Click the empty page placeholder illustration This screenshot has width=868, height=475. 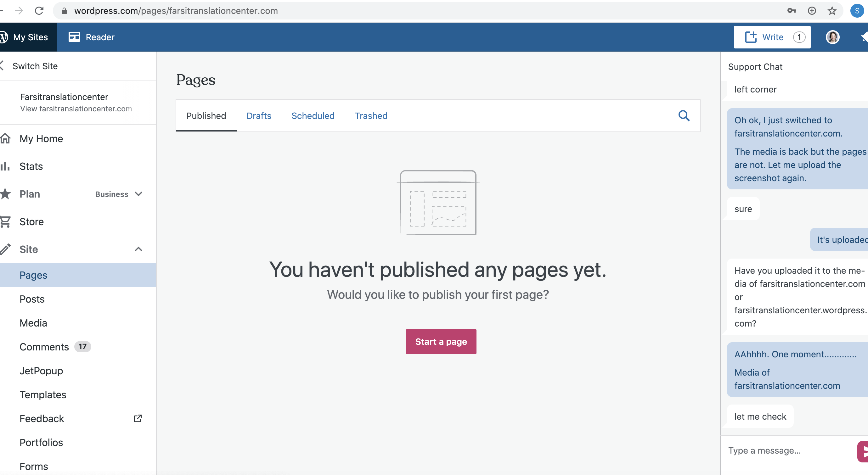click(x=438, y=203)
